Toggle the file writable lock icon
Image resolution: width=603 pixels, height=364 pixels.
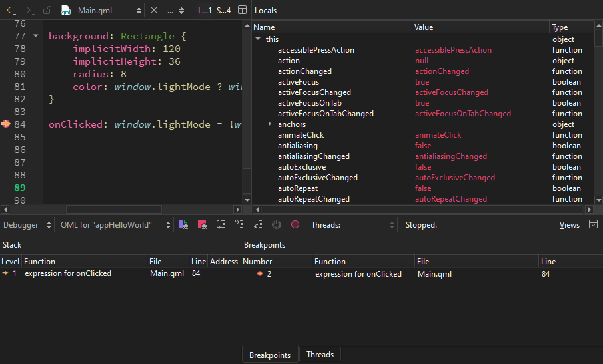click(x=47, y=11)
